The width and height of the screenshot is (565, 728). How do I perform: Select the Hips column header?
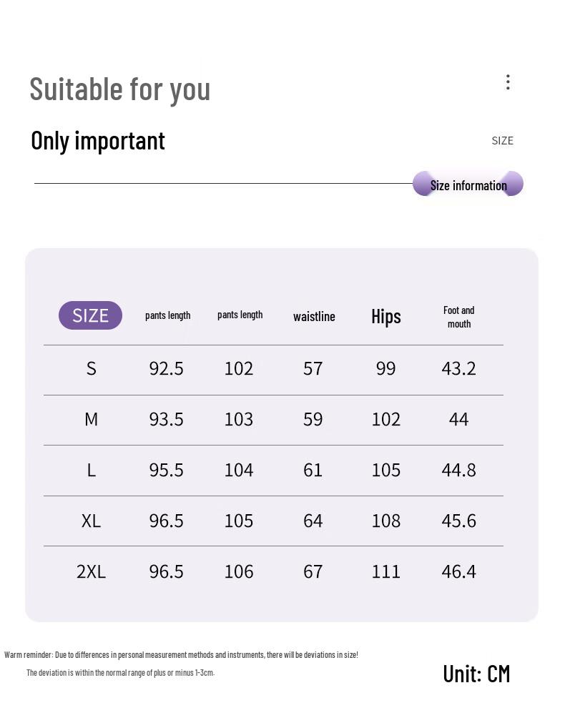click(x=386, y=316)
